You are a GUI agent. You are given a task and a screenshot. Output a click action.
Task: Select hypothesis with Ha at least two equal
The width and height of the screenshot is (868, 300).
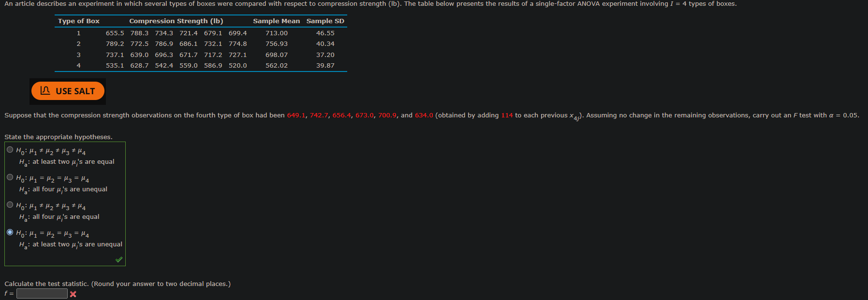tap(10, 150)
